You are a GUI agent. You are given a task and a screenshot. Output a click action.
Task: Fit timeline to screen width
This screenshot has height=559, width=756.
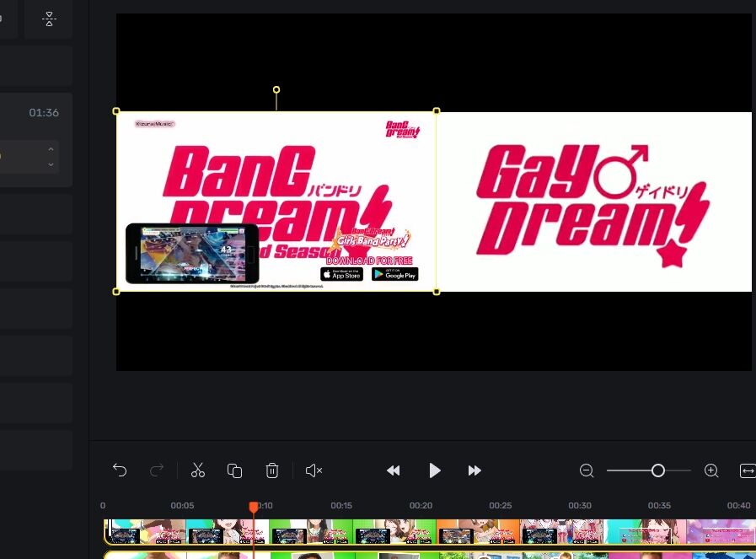point(748,470)
